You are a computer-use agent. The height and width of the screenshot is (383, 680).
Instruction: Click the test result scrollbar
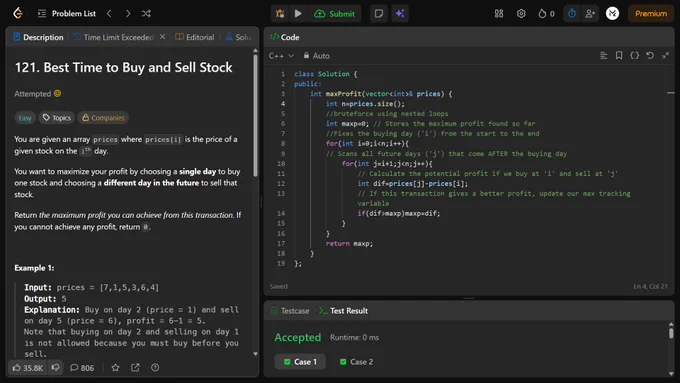click(671, 333)
